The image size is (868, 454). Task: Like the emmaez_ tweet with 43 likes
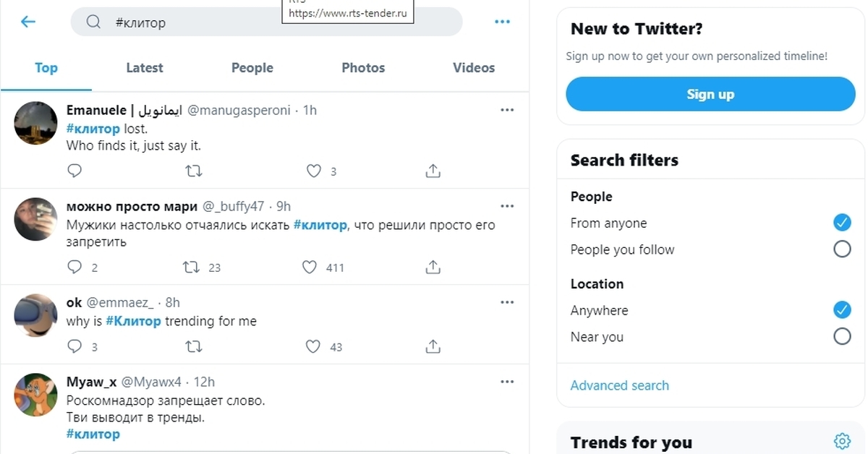click(x=312, y=346)
